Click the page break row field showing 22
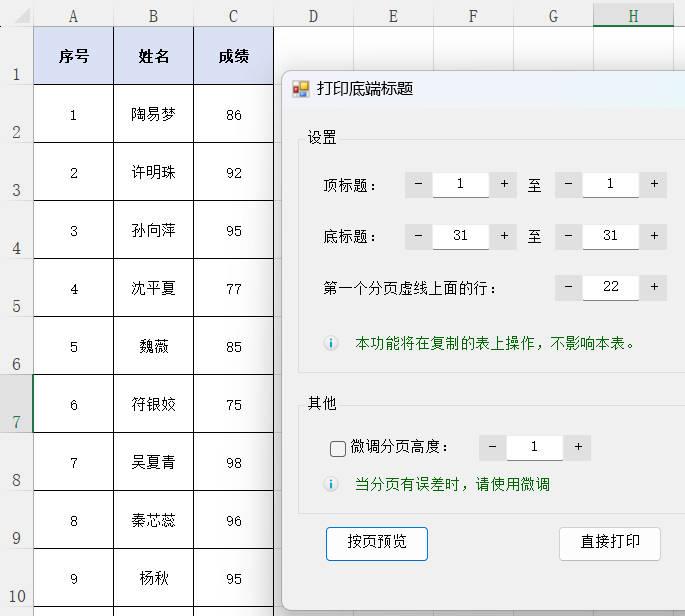 point(610,287)
